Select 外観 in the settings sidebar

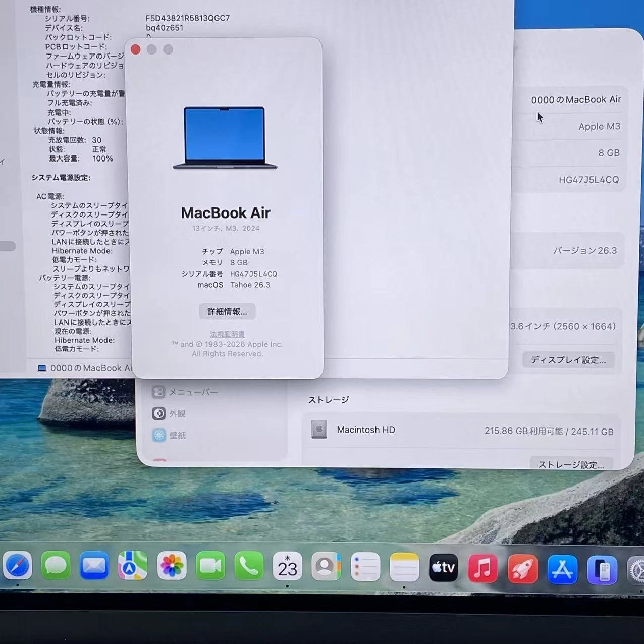pos(177,414)
